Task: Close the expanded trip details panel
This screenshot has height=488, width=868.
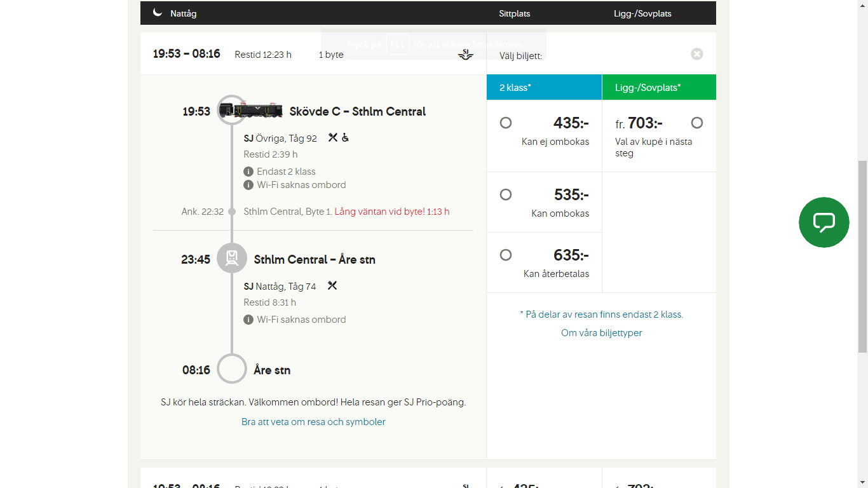Action: pos(697,54)
